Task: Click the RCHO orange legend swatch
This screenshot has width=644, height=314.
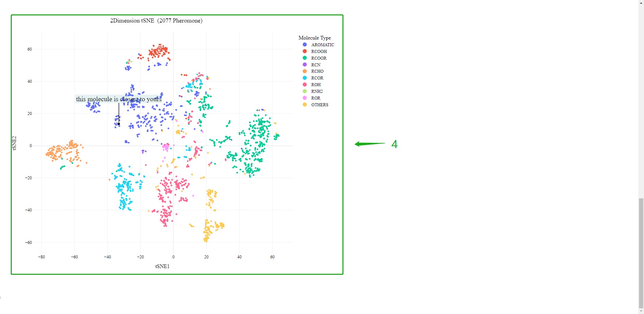Action: coord(305,71)
